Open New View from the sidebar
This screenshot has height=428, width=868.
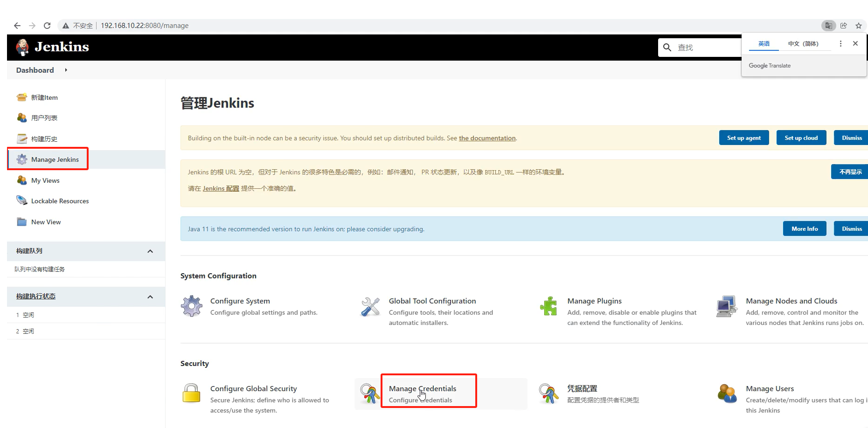point(46,222)
